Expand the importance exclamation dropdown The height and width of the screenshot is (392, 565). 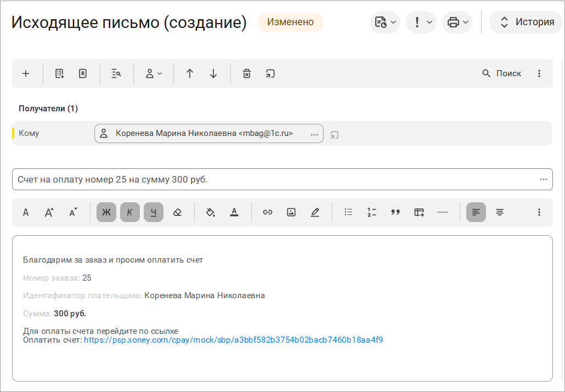(x=421, y=22)
